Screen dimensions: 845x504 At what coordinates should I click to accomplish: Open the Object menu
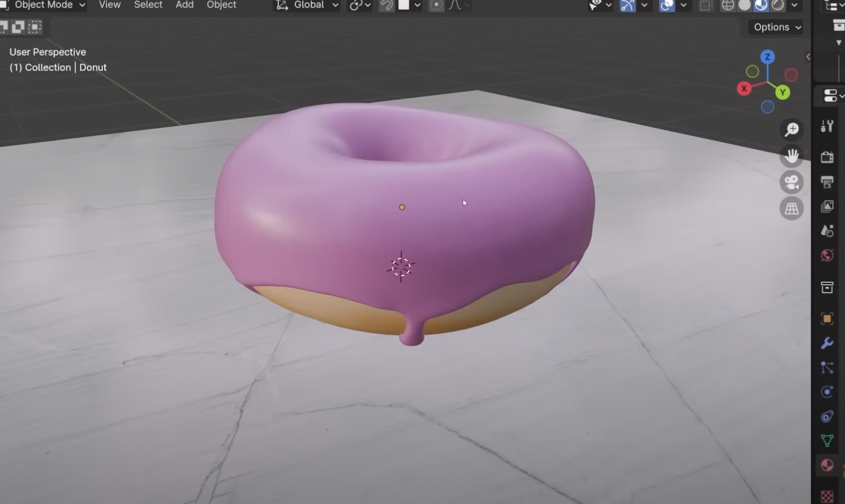pyautogui.click(x=221, y=5)
